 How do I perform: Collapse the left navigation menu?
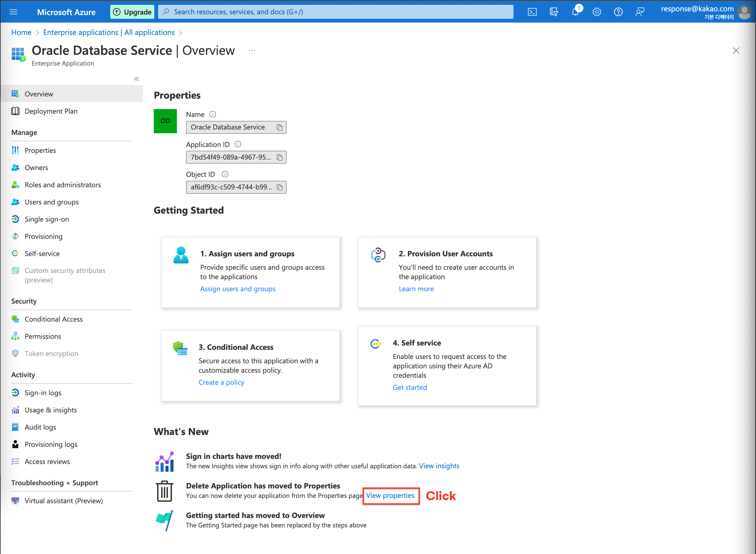pos(137,79)
